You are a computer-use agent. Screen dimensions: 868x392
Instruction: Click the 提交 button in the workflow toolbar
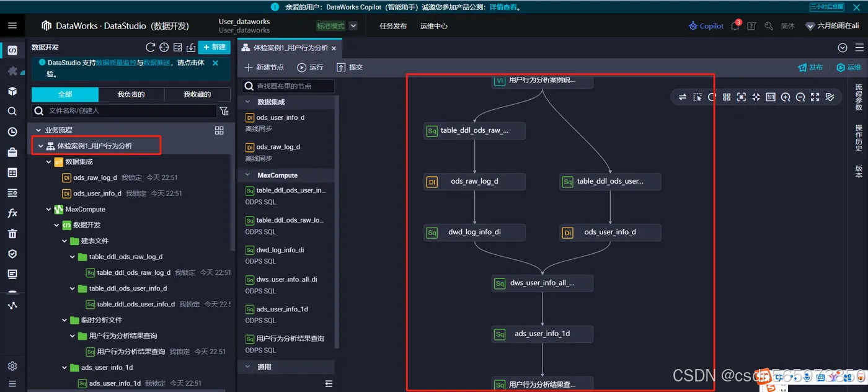350,68
